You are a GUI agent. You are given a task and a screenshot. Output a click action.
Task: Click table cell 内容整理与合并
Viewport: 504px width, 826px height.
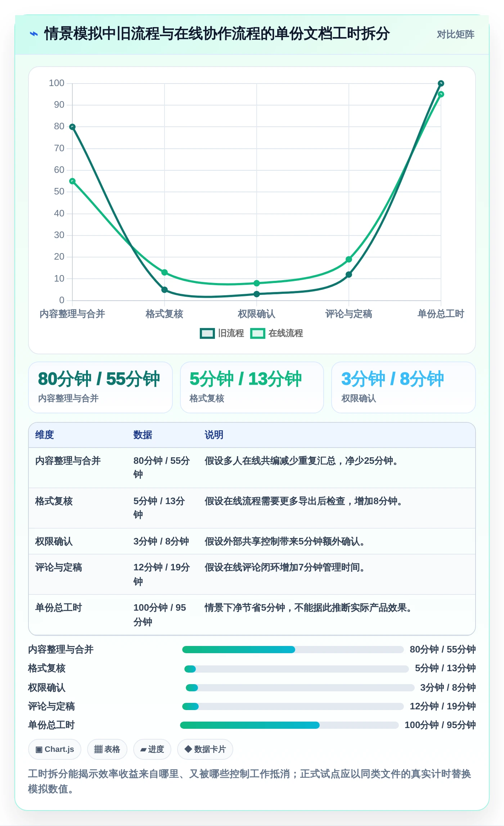(x=68, y=461)
